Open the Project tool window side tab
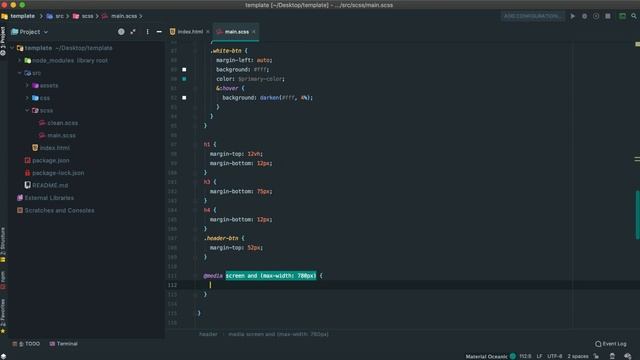Image resolution: width=640 pixels, height=360 pixels. pos(3,41)
